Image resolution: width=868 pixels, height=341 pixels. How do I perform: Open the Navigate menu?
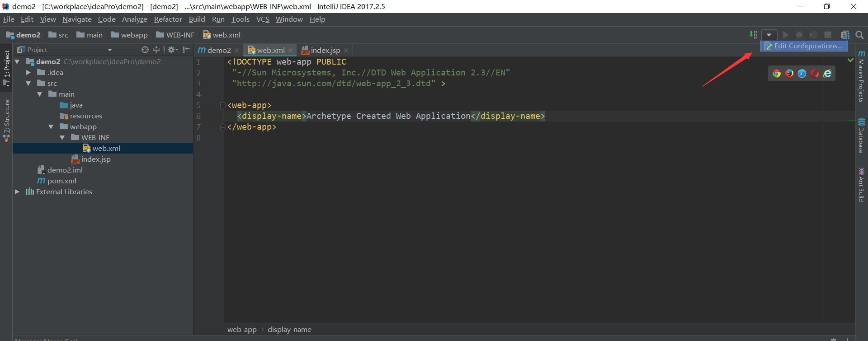(x=77, y=19)
